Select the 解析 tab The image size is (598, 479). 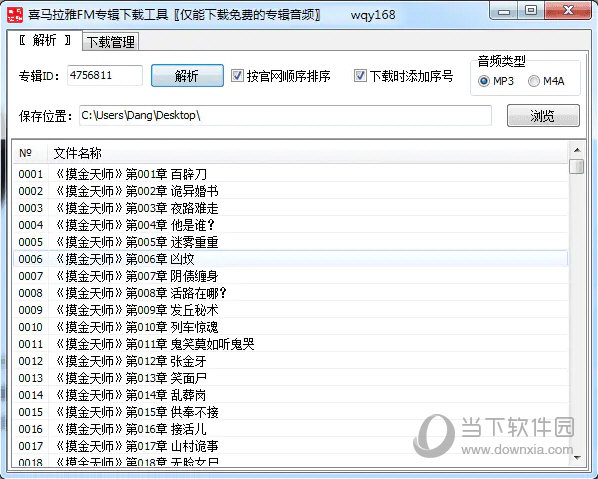pos(45,40)
